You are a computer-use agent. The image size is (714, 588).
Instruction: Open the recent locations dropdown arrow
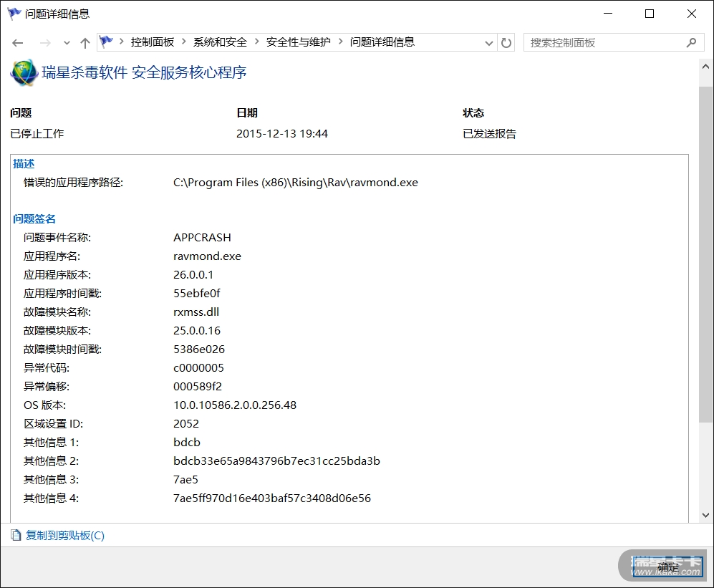click(x=67, y=43)
